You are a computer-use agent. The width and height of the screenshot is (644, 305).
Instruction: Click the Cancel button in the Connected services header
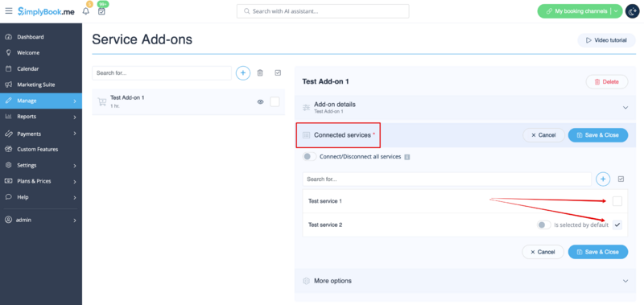point(543,135)
